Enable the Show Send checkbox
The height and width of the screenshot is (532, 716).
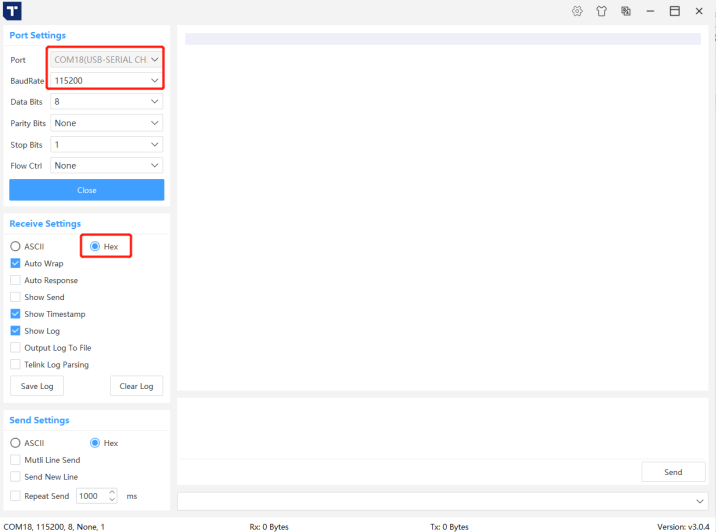(15, 297)
